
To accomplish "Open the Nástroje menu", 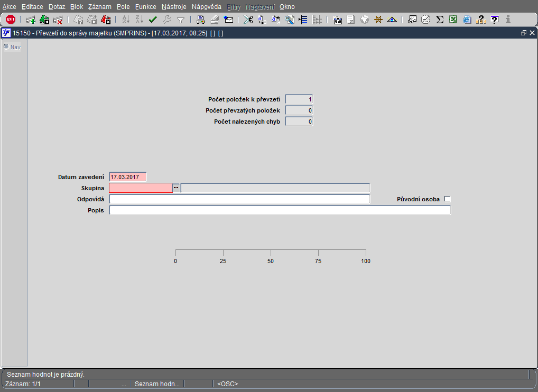I will point(174,7).
